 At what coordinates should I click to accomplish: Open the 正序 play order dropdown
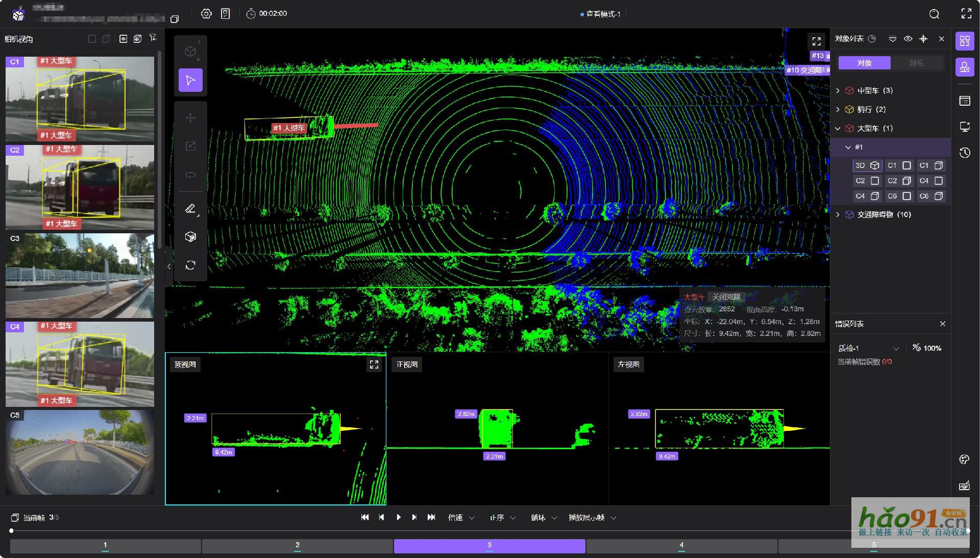point(503,518)
